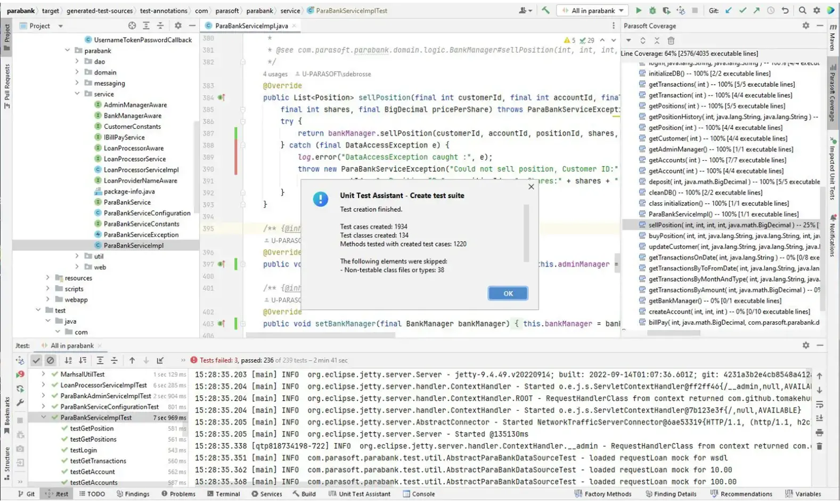Build the project with the hammer icon

point(545,11)
